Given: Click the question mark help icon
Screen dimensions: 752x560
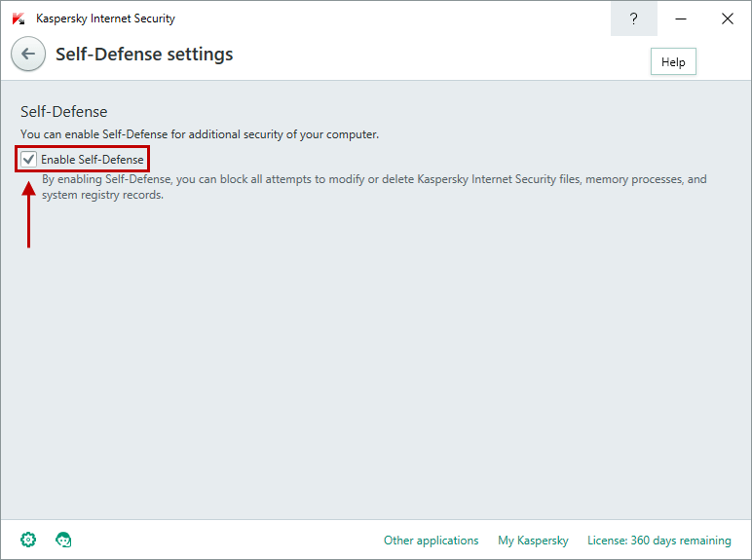Looking at the screenshot, I should [x=633, y=19].
